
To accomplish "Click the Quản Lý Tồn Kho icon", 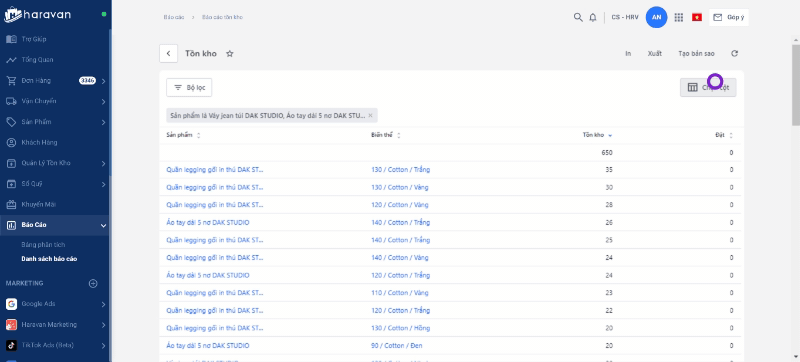I will (x=11, y=163).
